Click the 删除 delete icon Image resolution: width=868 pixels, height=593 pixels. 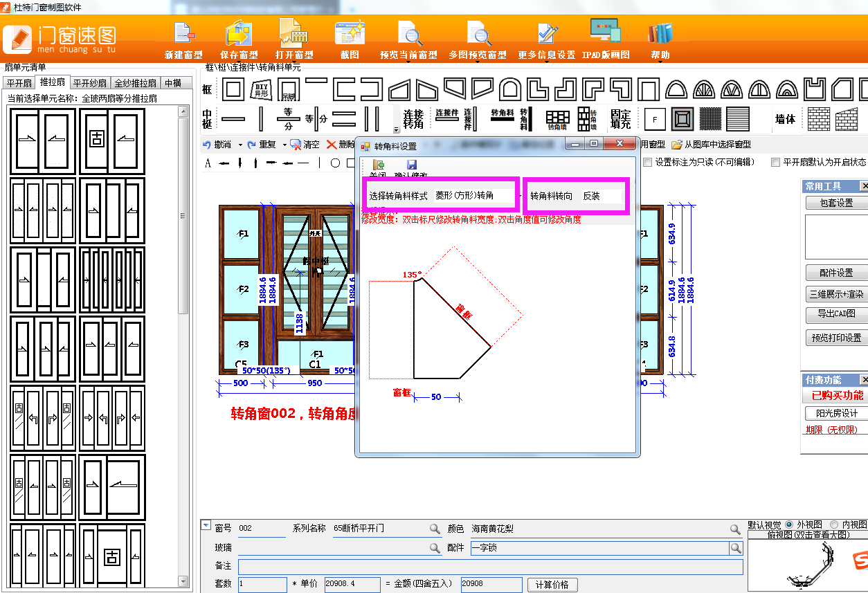[x=332, y=145]
